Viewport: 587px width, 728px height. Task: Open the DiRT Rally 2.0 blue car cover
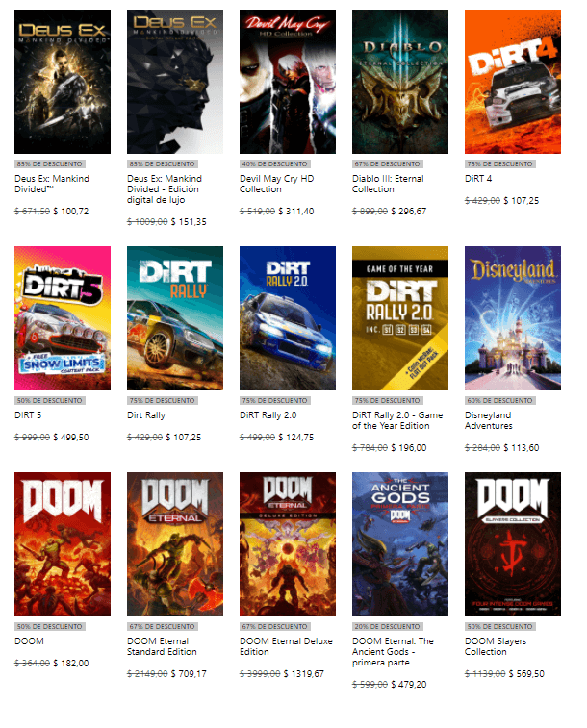point(287,318)
